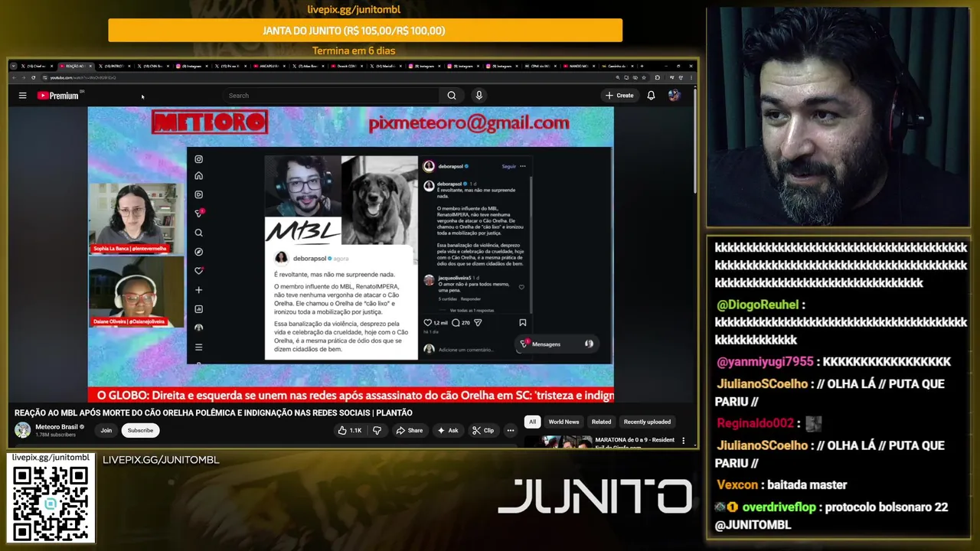
Task: Open the Meteoro Brasil channel avatar
Action: coord(23,430)
